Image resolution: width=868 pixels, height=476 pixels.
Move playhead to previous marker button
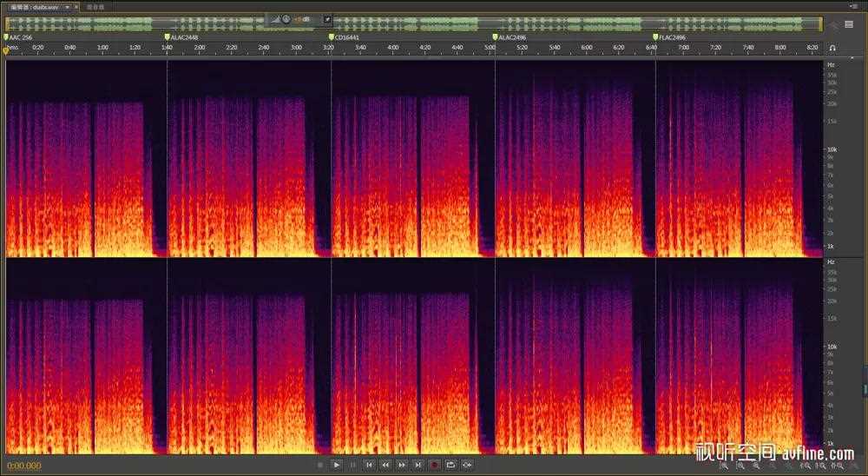click(370, 465)
